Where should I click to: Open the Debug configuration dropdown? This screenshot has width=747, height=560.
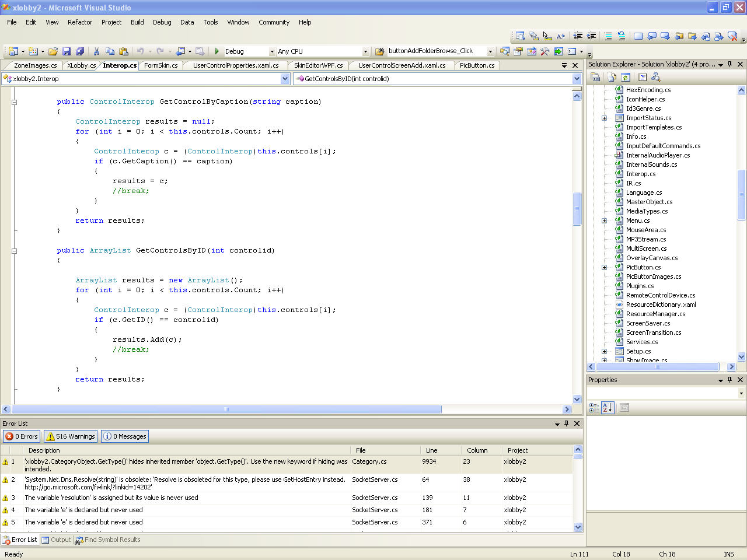(272, 51)
